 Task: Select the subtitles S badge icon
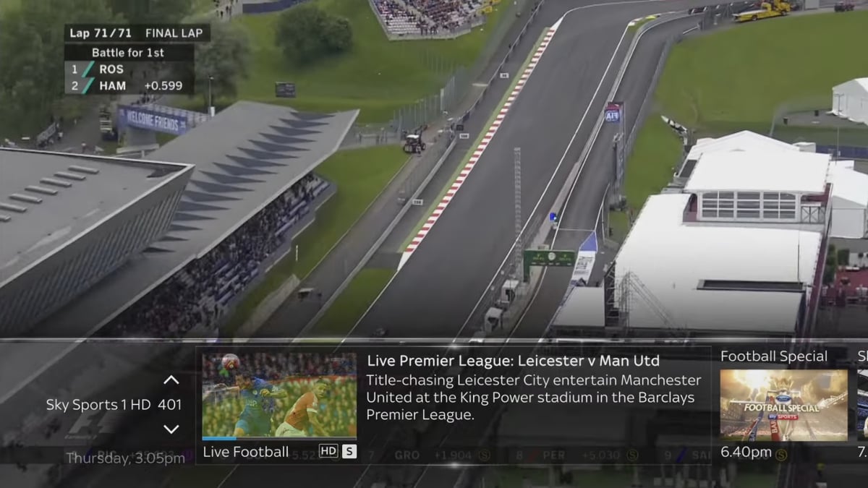349,451
